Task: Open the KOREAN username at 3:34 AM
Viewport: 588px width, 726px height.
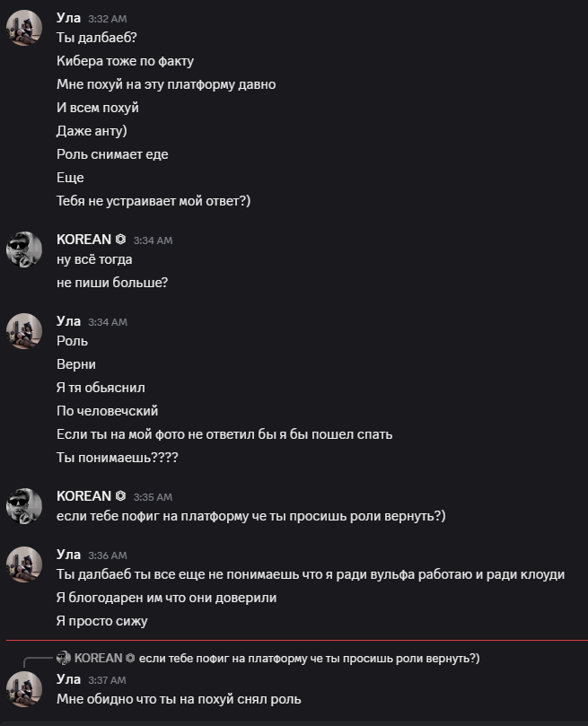Action: 83,240
